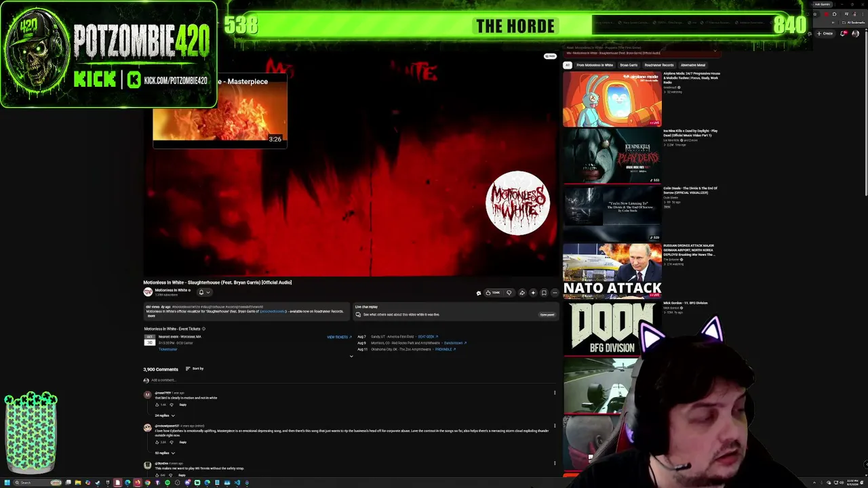Open the SEAT GEEK link for Sandy, UT
This screenshot has width=868, height=488.
(428, 337)
